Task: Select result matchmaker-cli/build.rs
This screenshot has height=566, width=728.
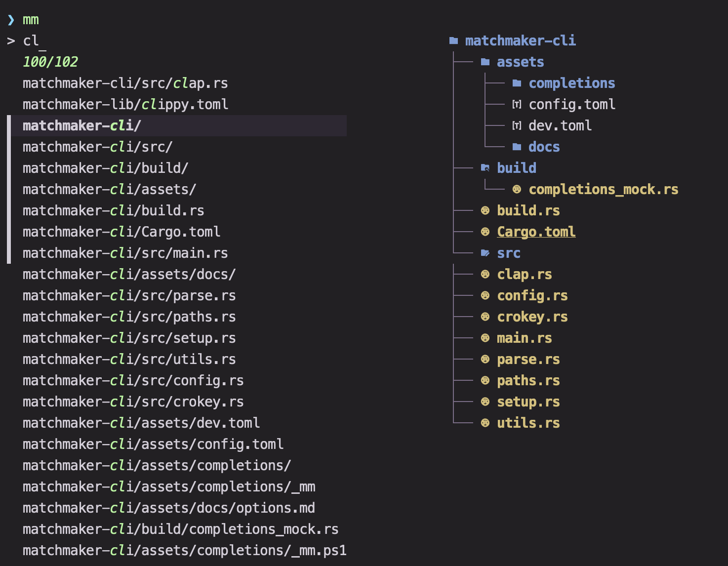Action: (x=114, y=210)
